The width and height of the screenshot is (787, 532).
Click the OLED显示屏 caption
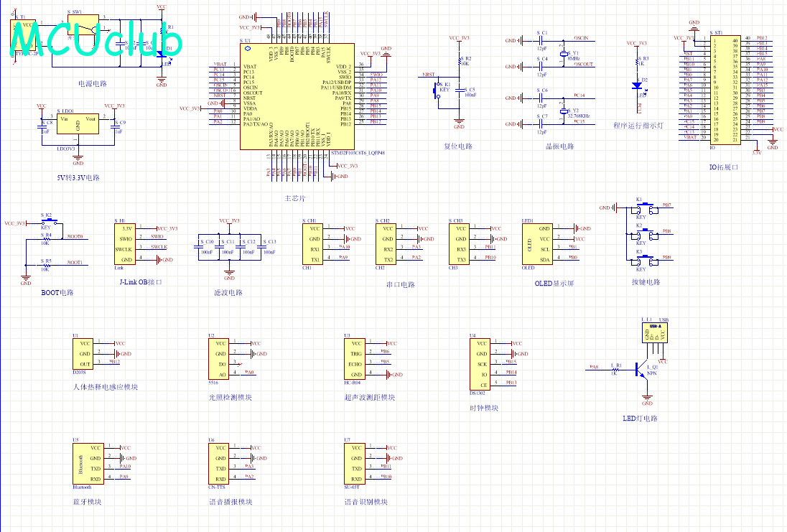click(554, 283)
